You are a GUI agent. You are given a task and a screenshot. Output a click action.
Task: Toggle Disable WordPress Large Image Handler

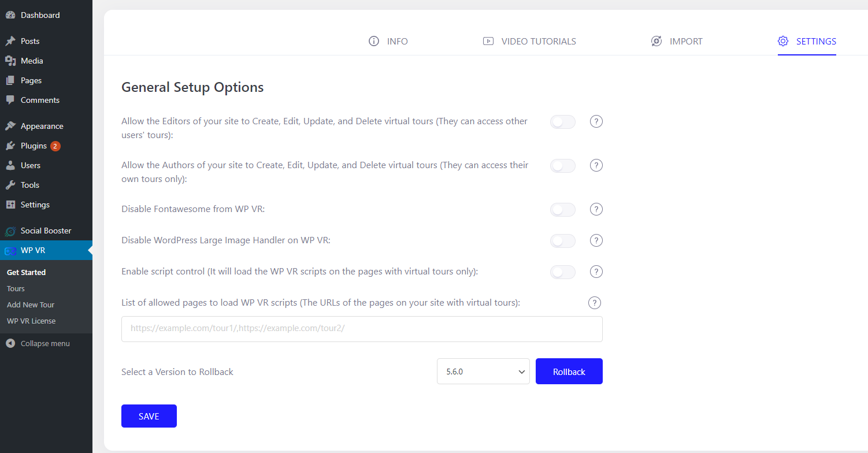point(563,241)
